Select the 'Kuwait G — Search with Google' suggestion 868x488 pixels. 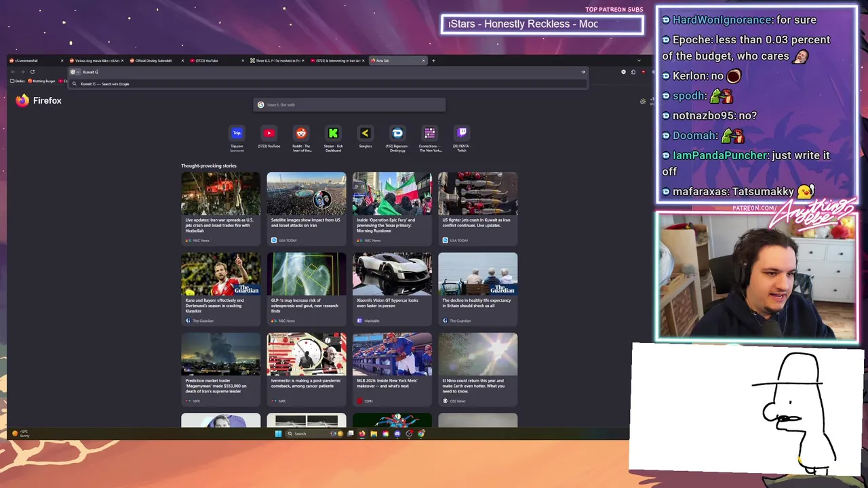pyautogui.click(x=329, y=84)
